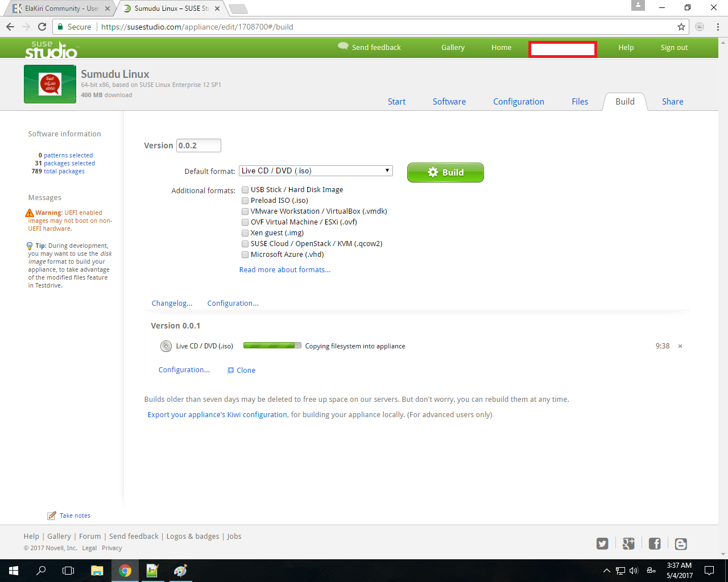Click the Version number input field

click(x=198, y=145)
